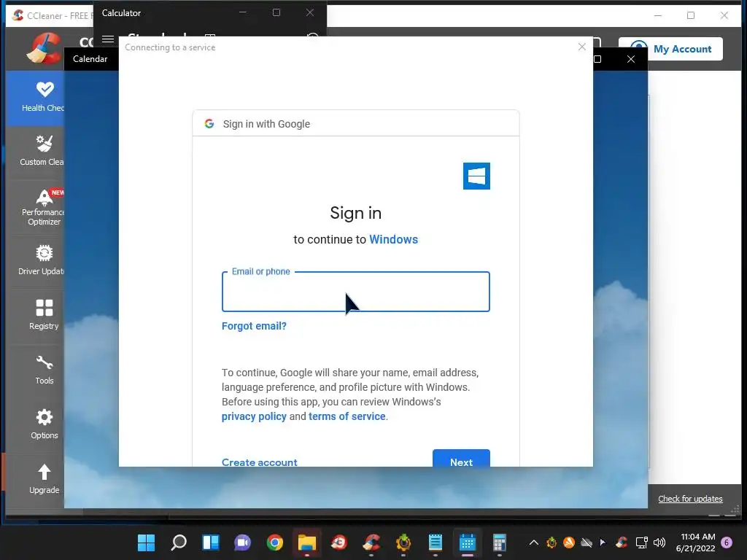Open Chat from the taskbar
This screenshot has width=747, height=560.
pyautogui.click(x=242, y=542)
